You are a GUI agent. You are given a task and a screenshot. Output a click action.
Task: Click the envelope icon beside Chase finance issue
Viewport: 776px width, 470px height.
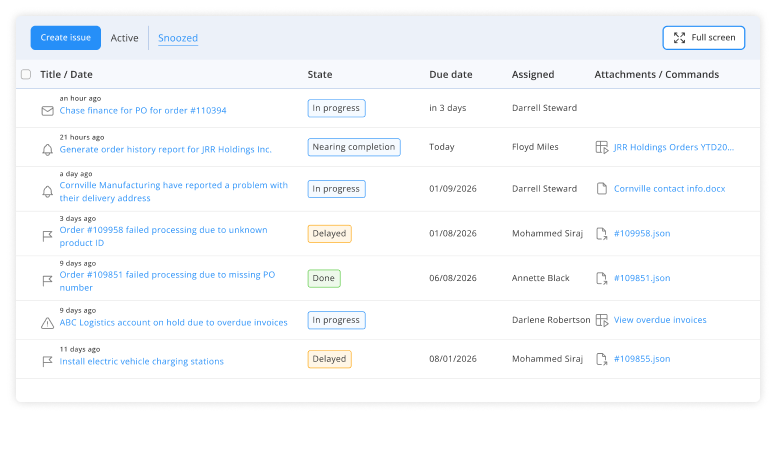tap(48, 111)
